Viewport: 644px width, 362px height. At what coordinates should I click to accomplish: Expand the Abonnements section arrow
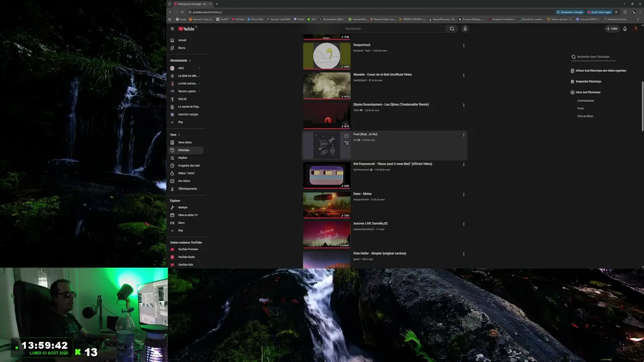(190, 60)
